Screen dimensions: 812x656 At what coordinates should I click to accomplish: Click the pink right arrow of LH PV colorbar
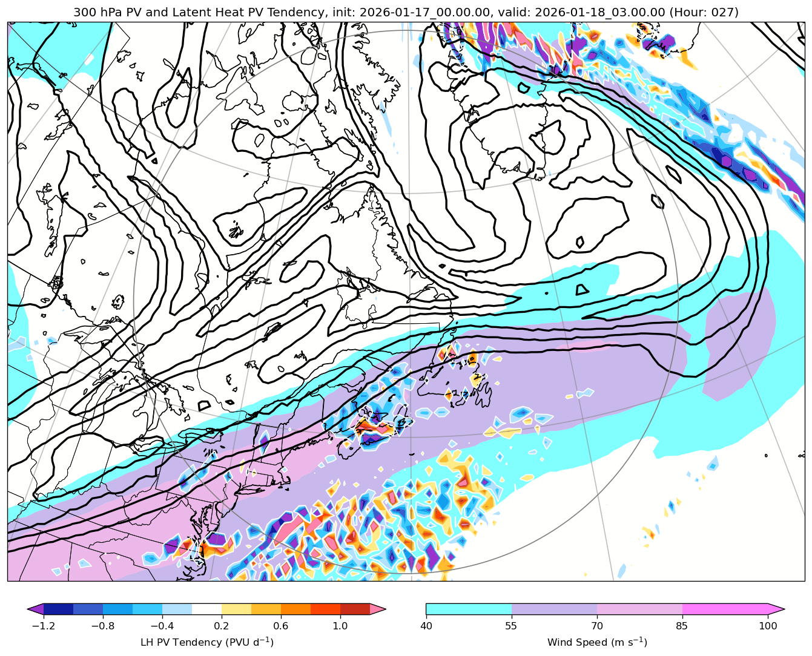tap(378, 609)
